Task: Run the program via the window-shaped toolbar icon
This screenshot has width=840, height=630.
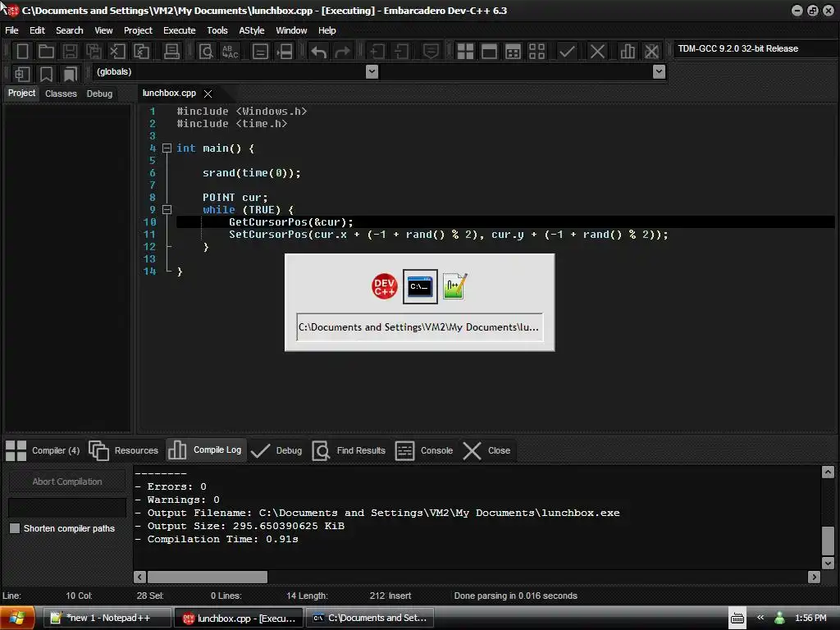Action: pyautogui.click(x=489, y=52)
